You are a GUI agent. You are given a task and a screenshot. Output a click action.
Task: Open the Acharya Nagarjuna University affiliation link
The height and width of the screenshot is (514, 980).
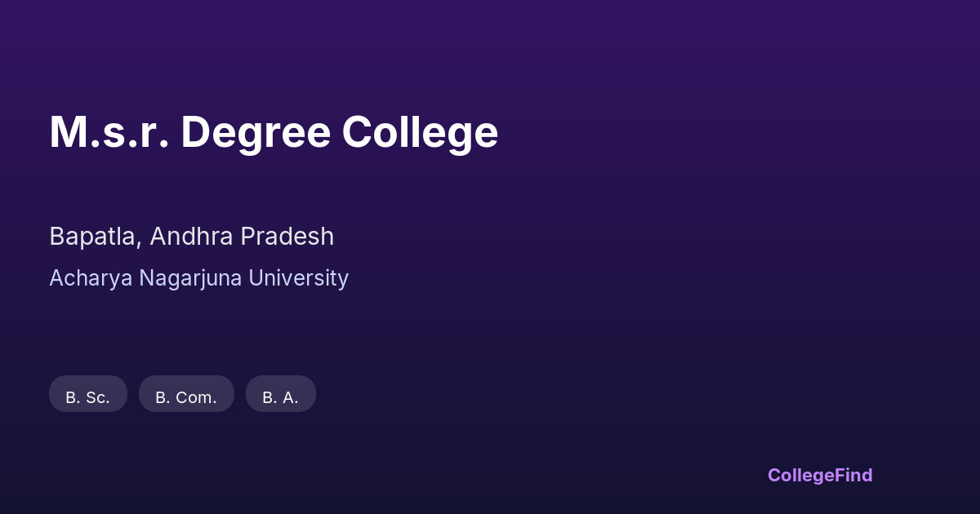point(198,278)
